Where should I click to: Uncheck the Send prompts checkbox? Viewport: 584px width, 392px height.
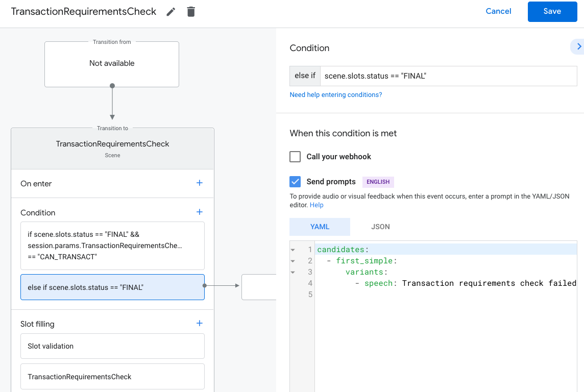click(295, 182)
